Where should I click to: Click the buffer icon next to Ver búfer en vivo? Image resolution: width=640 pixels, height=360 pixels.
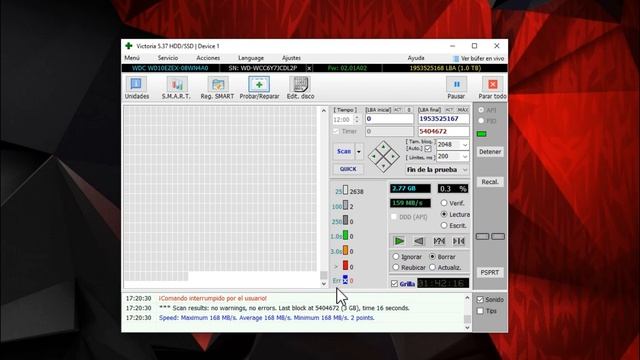pos(456,59)
